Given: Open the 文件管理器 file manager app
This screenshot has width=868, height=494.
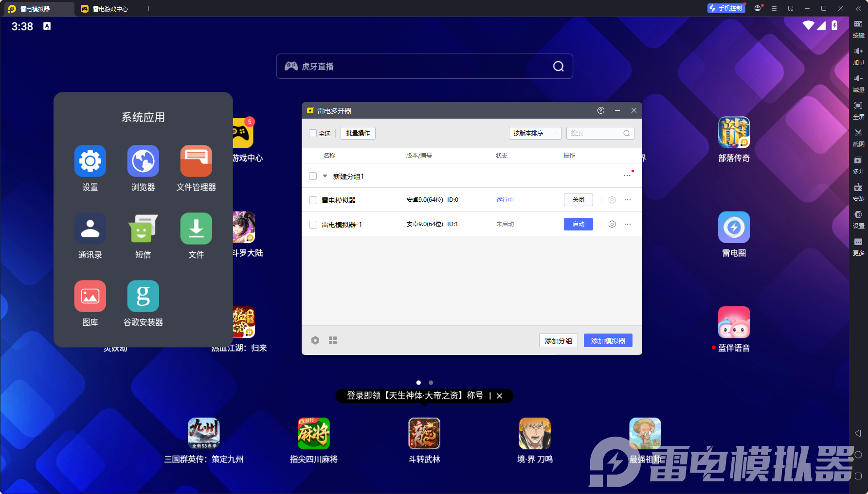Looking at the screenshot, I should (196, 161).
